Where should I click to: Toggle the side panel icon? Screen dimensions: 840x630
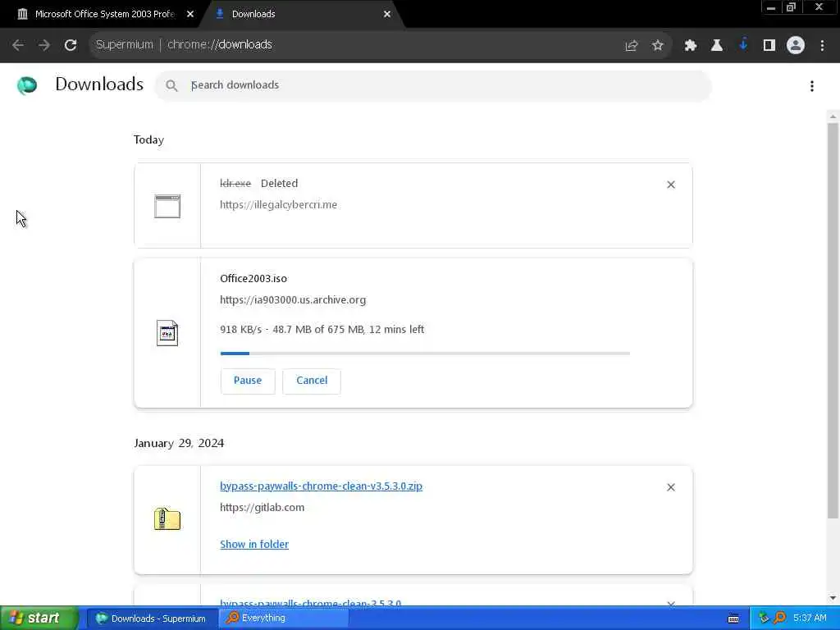click(769, 46)
